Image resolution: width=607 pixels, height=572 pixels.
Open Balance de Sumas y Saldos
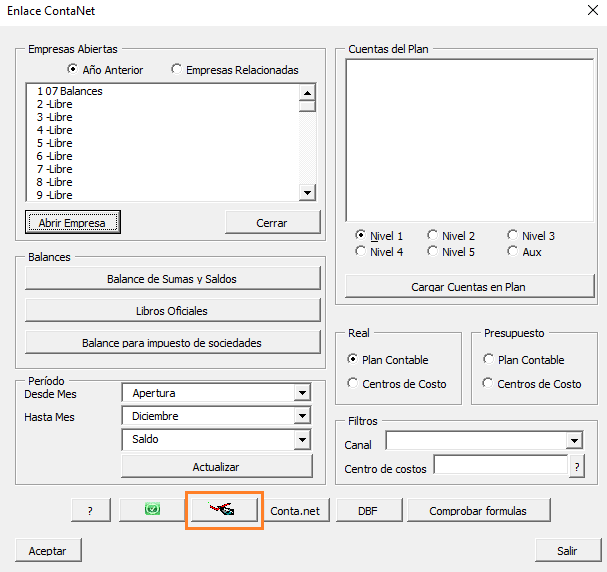(x=173, y=278)
